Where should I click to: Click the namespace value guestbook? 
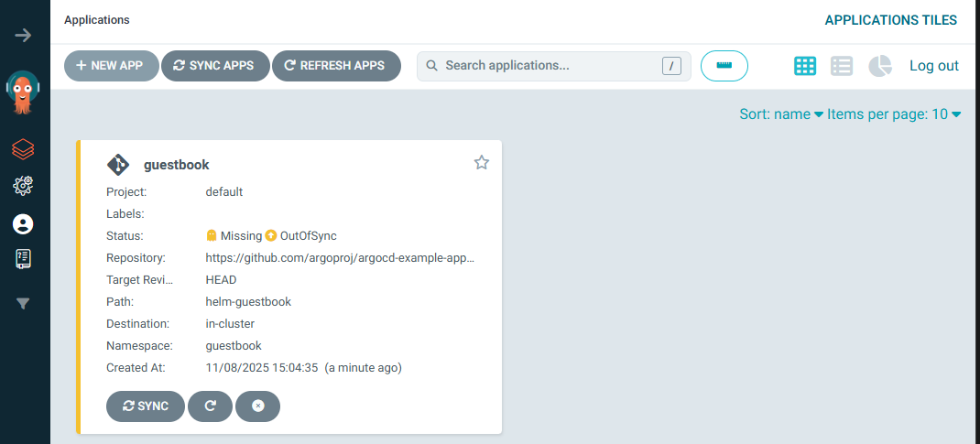tap(234, 345)
